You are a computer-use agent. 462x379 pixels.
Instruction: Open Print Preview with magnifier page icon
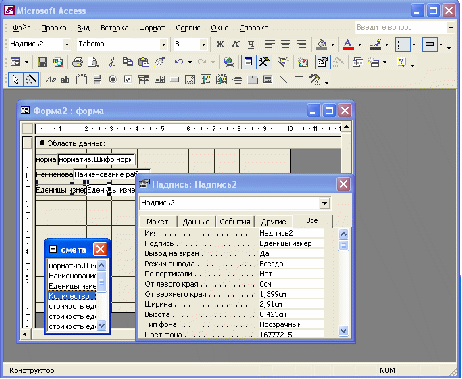click(x=94, y=62)
